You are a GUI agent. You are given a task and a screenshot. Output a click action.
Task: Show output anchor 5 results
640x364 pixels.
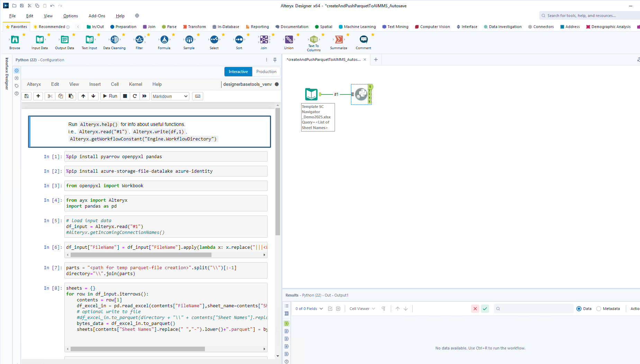coord(287,354)
